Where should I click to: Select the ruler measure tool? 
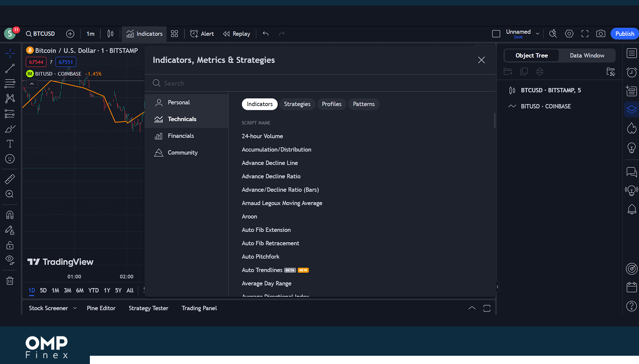click(x=10, y=179)
